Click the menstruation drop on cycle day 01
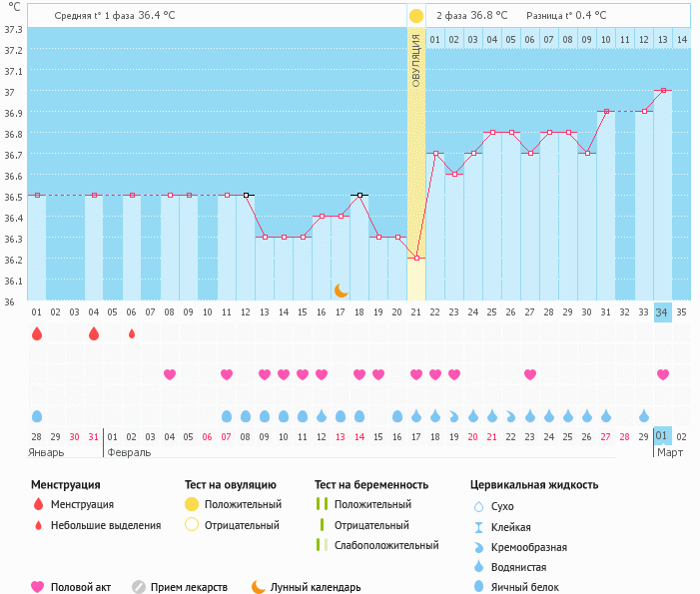The height and width of the screenshot is (594, 700). pyautogui.click(x=37, y=333)
